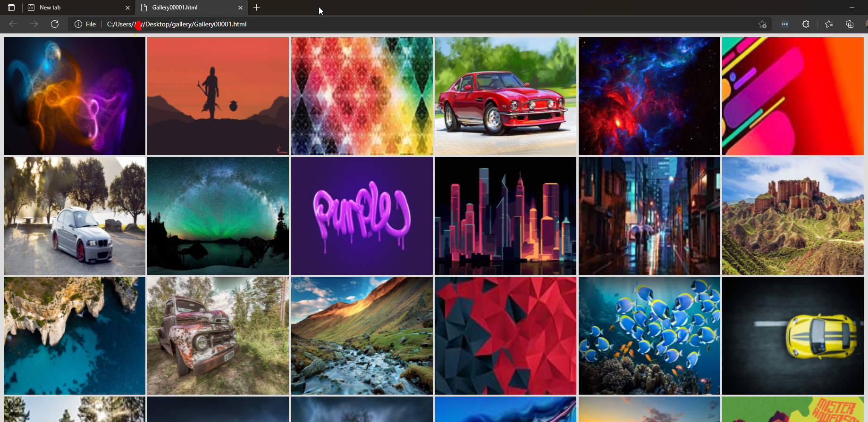Open the Mandalorian silhouette sunset image
This screenshot has height=422, width=868.
[218, 96]
